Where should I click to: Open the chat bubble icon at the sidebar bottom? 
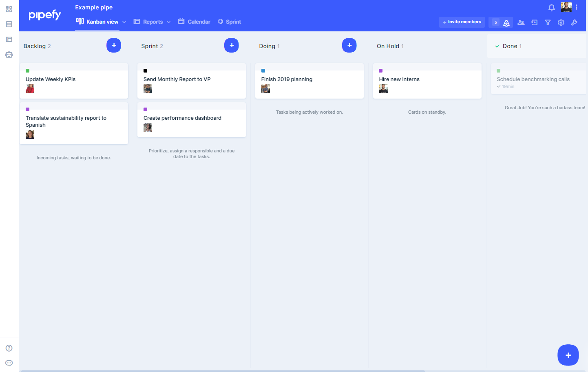pyautogui.click(x=9, y=363)
